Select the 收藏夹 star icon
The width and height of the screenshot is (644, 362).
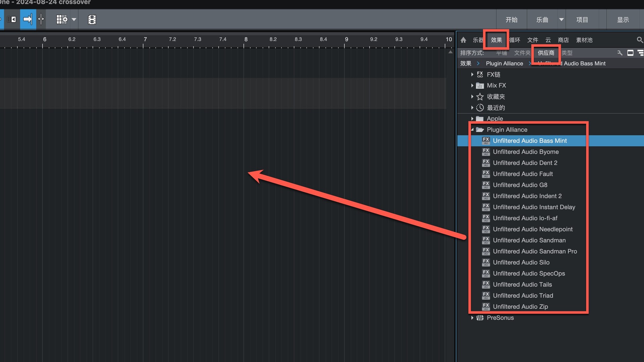click(480, 97)
